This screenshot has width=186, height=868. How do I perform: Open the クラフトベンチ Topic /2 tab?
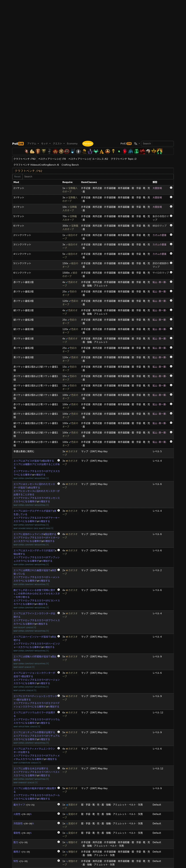tap(124, 159)
